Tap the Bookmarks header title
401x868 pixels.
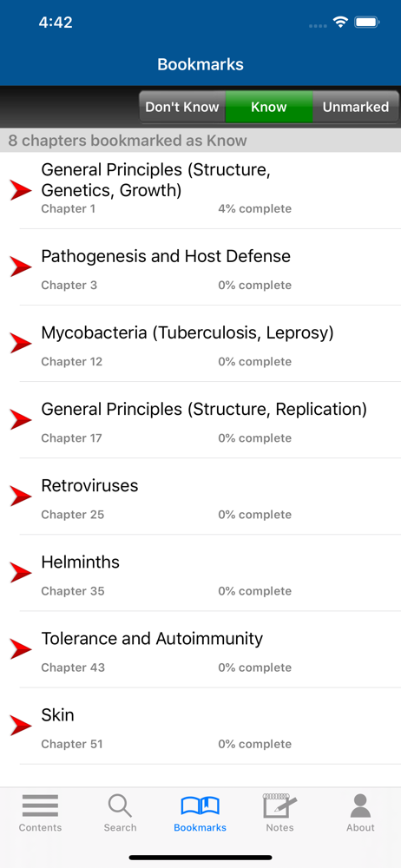point(200,64)
